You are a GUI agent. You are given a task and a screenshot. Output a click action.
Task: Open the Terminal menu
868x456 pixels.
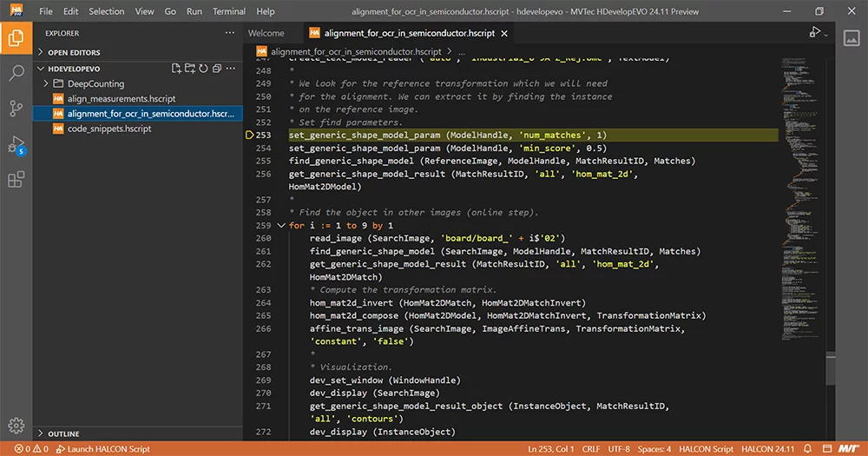point(229,11)
